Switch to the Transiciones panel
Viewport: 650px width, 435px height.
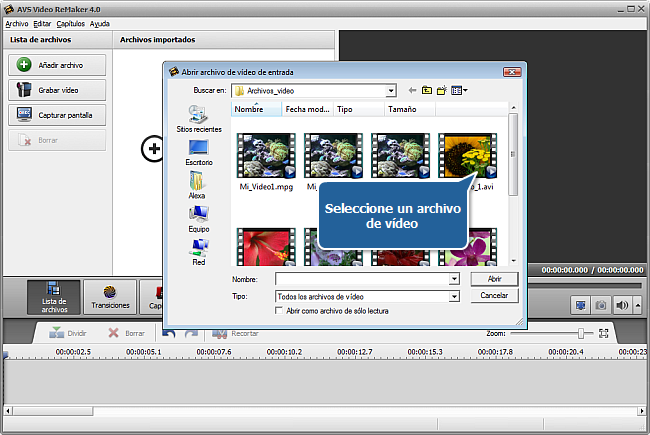(x=110, y=299)
